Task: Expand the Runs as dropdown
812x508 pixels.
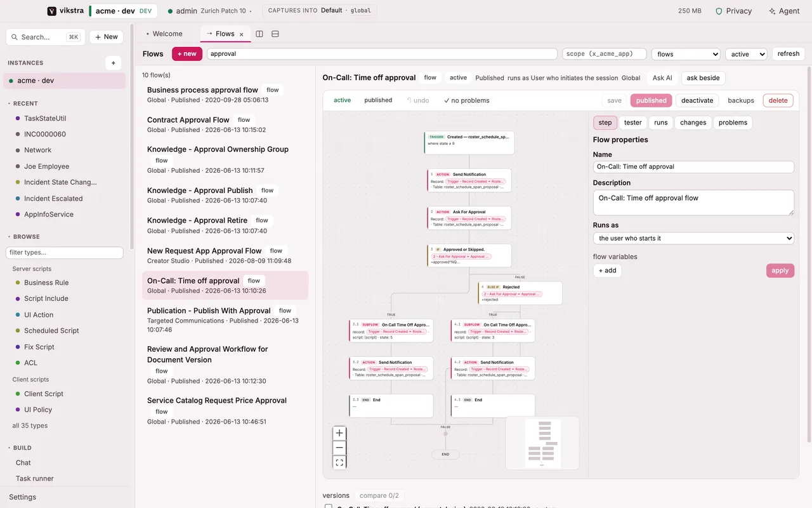Action: click(x=693, y=238)
